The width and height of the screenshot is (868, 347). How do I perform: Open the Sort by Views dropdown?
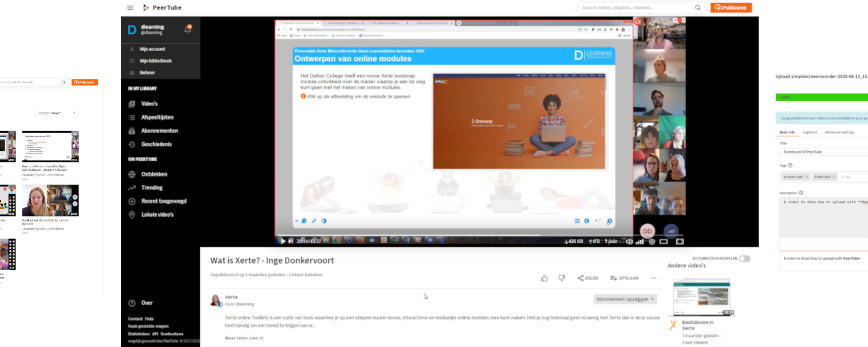pyautogui.click(x=57, y=113)
